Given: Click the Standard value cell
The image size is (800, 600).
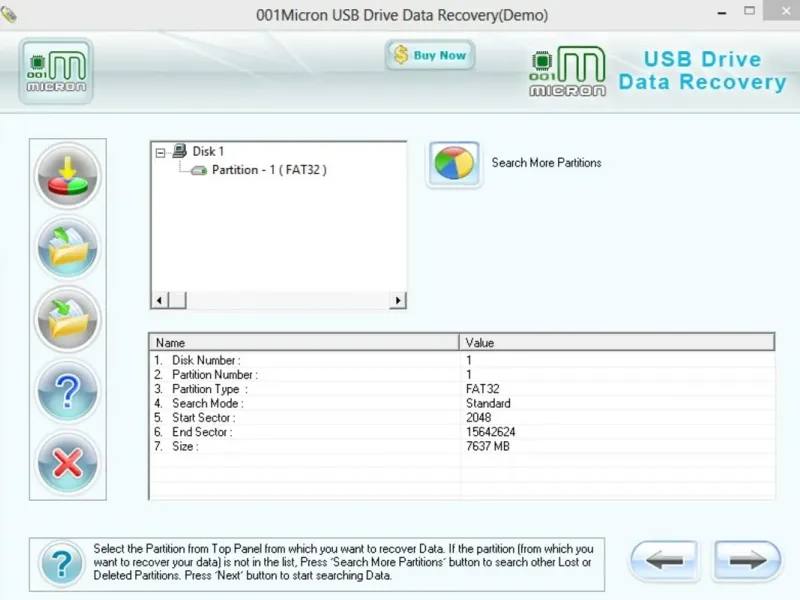Looking at the screenshot, I should click(488, 403).
